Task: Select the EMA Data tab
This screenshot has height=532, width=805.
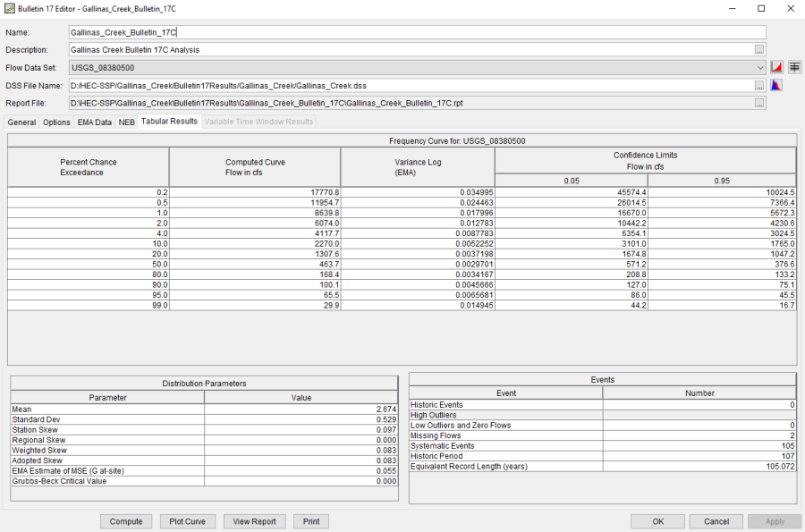Action: [x=94, y=122]
